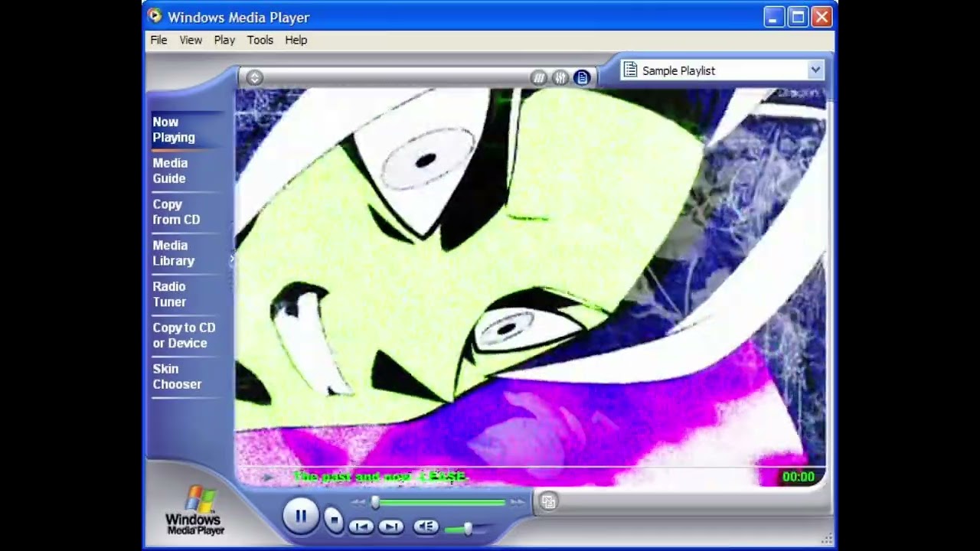Switch to skin mode using the bottom icon
This screenshot has width=980, height=551.
(548, 501)
